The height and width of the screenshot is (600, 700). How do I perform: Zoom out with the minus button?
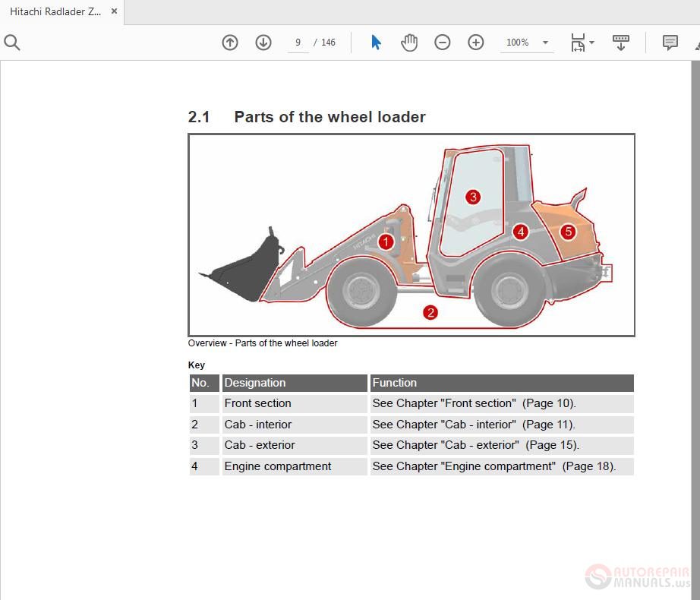coord(443,43)
